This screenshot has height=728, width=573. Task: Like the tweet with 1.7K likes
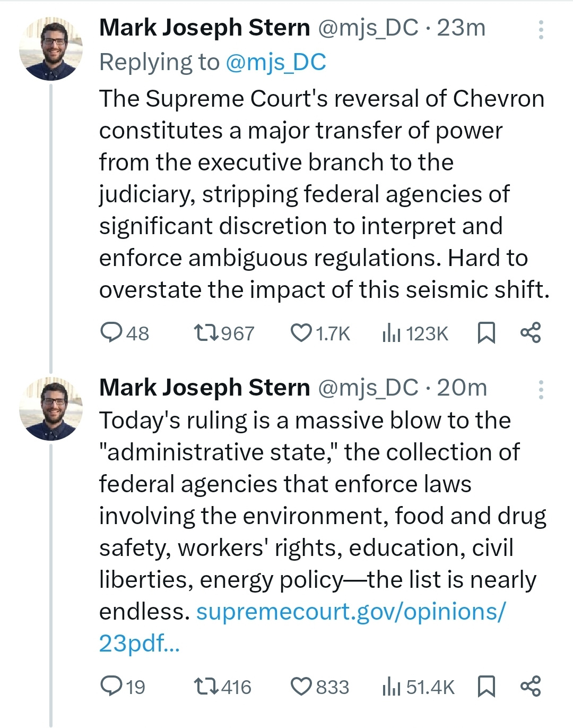click(301, 333)
